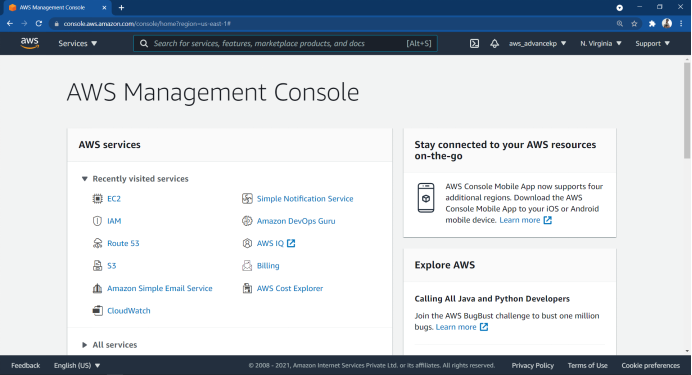The width and height of the screenshot is (692, 375).
Task: Open the N. Virginia region dropdown
Action: [601, 43]
